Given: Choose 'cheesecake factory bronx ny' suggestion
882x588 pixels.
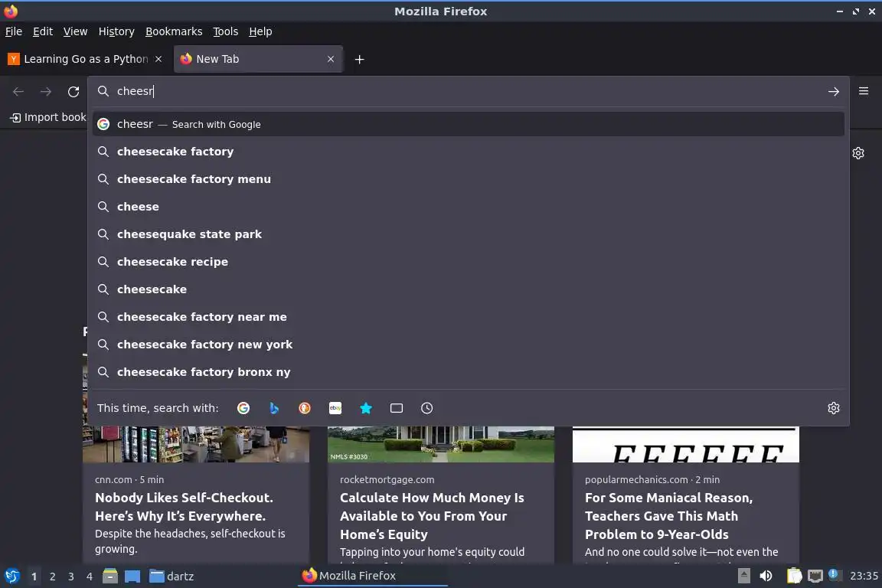Looking at the screenshot, I should pyautogui.click(x=468, y=372).
